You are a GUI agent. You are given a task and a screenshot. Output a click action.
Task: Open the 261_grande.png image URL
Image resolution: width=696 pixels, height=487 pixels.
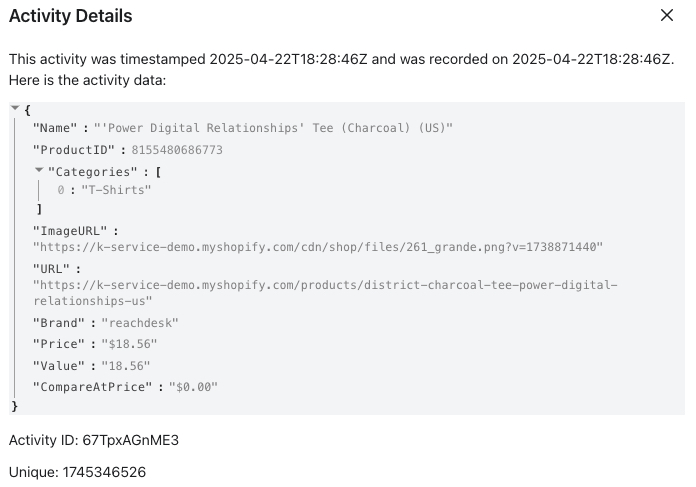[318, 246]
